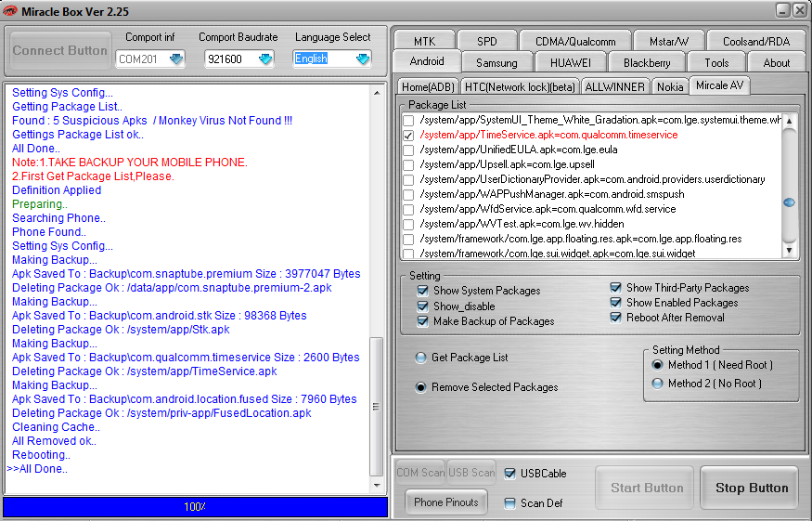812x521 pixels.
Task: Click the log panel scrollbar thumb
Action: click(377, 407)
